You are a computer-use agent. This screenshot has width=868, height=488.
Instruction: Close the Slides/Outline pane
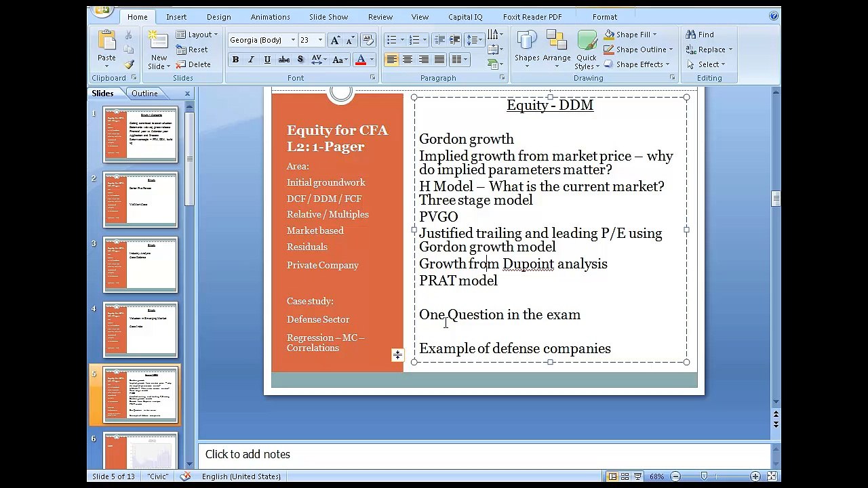(187, 94)
